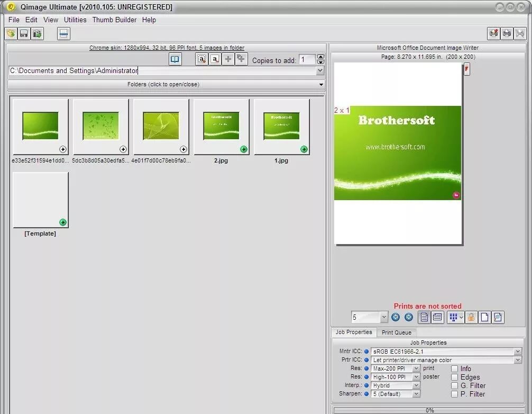Toggle blue dot next to Mntr ICC

tap(366, 352)
